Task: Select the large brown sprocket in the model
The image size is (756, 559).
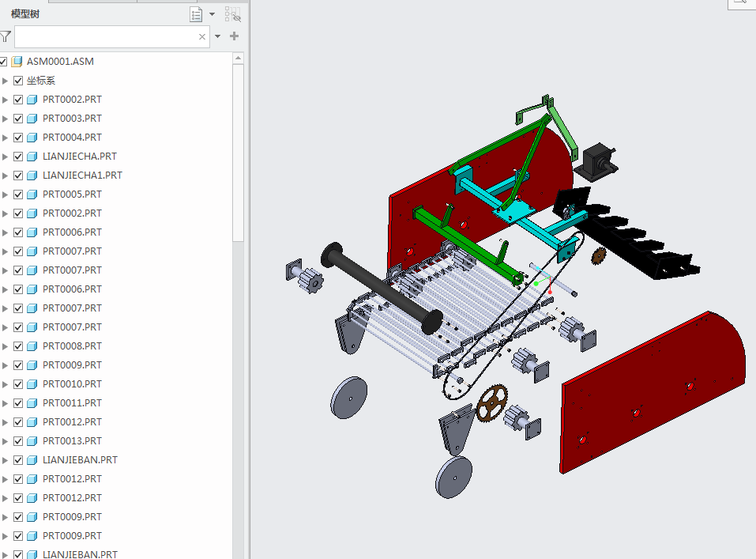Action: [492, 403]
